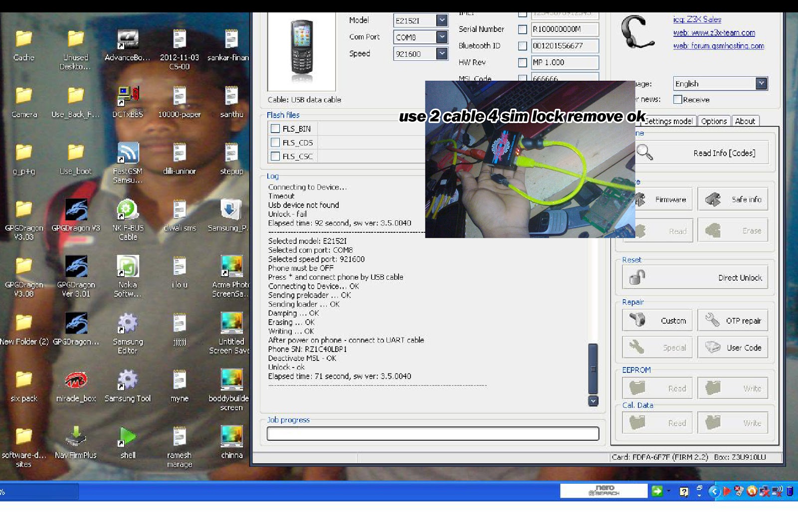Open the Speed dropdown showing 921600

point(441,53)
